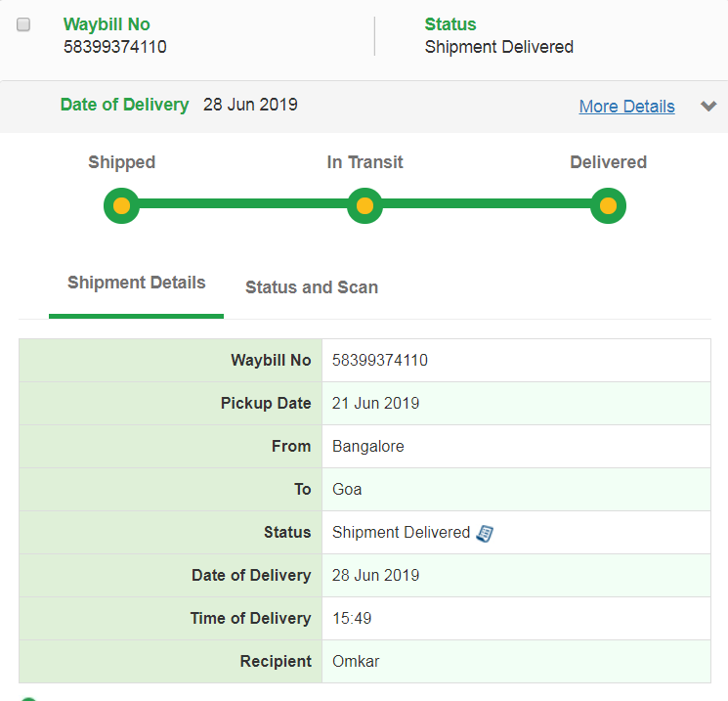Click the To value Goa

[347, 490]
